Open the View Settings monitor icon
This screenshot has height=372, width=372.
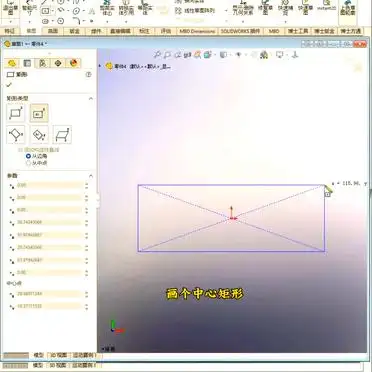pyautogui.click(x=279, y=55)
